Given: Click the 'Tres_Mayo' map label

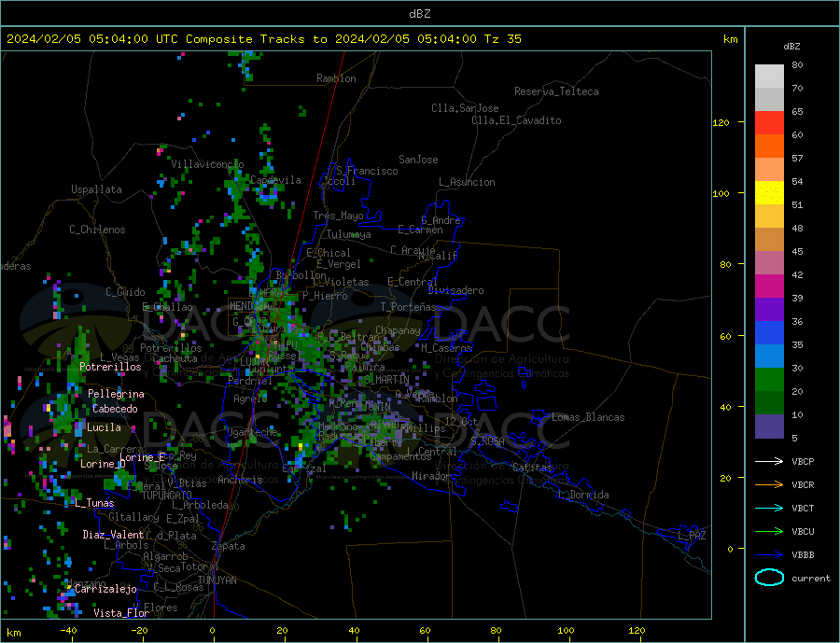Looking at the screenshot, I should point(338,216).
